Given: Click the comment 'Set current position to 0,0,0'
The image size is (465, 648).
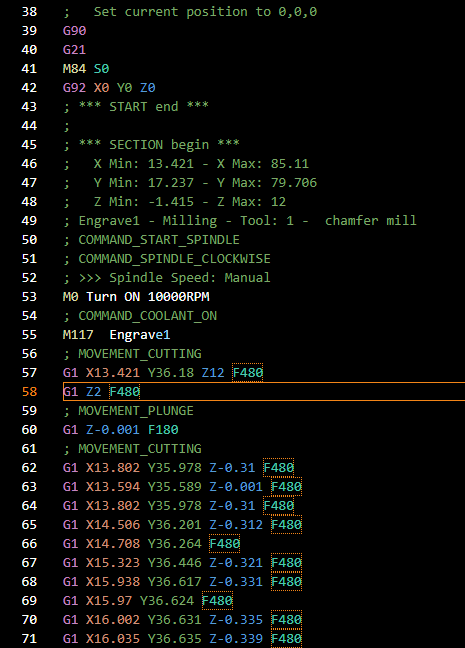Looking at the screenshot, I should (x=205, y=12).
